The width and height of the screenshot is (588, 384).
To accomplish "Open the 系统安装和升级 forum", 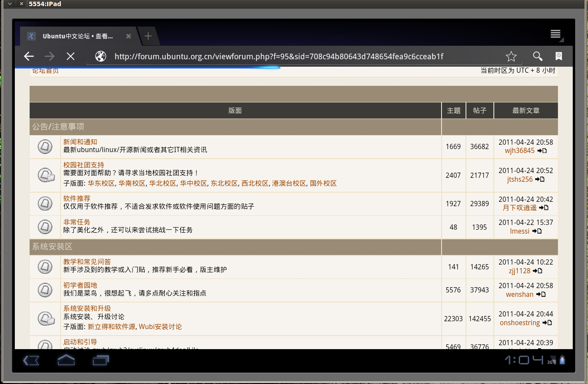I will point(87,308).
